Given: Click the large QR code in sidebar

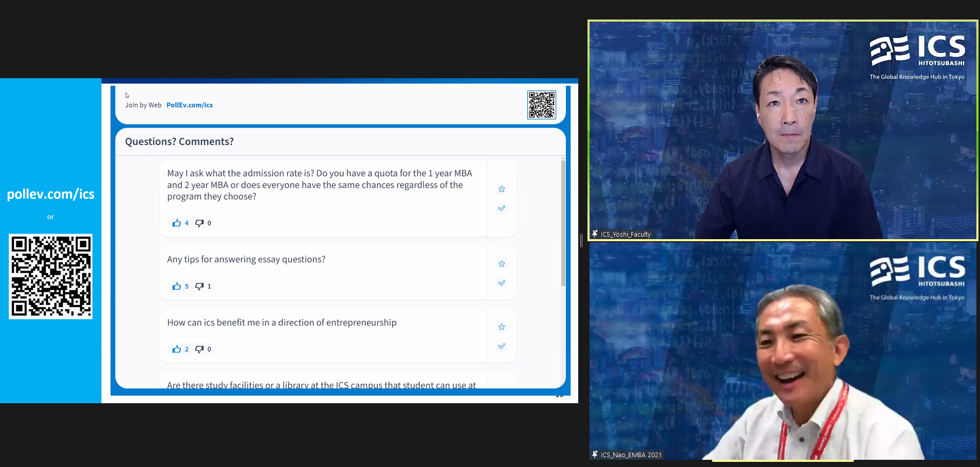Looking at the screenshot, I should pos(50,277).
